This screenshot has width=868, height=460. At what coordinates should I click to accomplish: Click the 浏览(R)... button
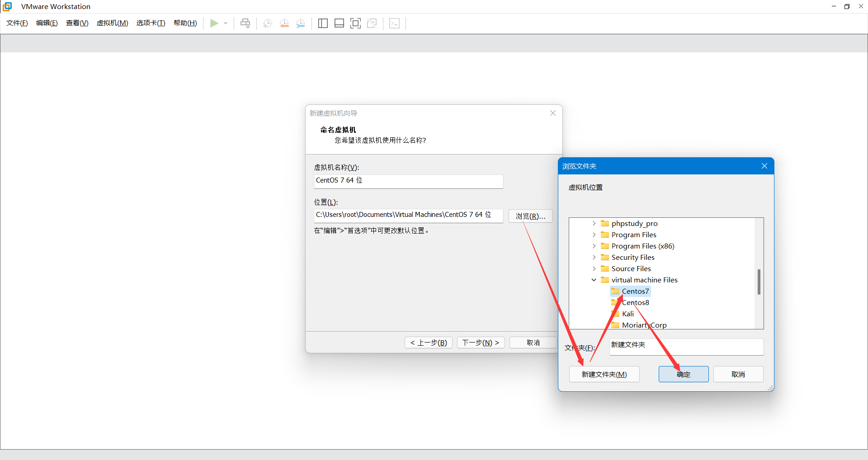click(x=531, y=216)
